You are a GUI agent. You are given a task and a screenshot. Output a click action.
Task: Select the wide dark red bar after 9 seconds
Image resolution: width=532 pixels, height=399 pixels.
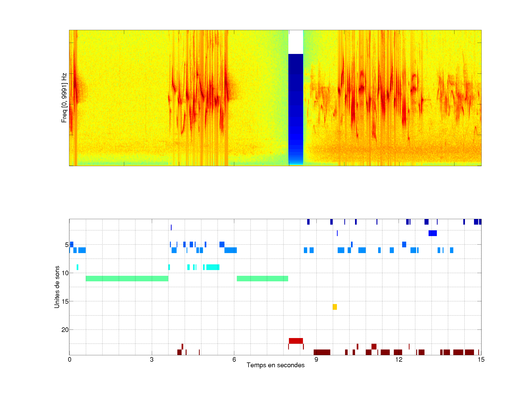pos(322,352)
